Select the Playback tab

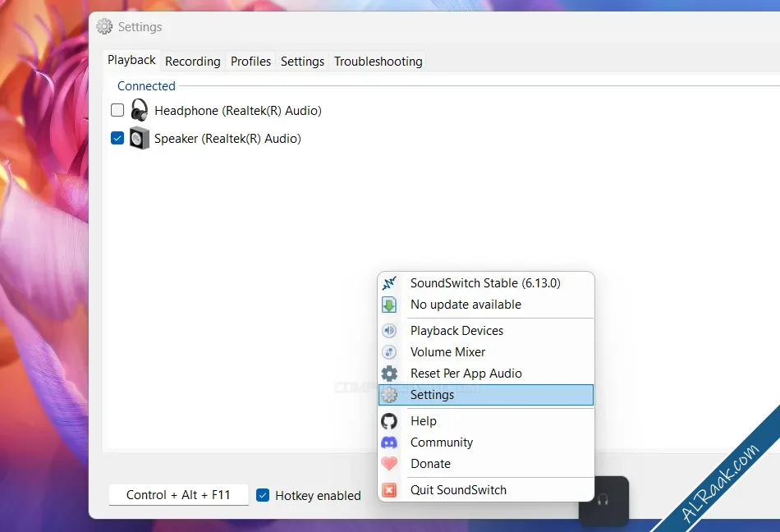coord(131,60)
